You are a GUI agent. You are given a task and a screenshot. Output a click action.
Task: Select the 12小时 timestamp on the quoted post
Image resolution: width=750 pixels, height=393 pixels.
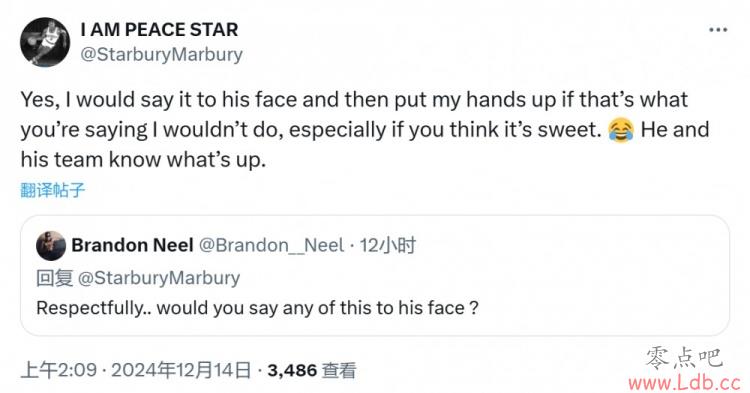click(x=387, y=245)
